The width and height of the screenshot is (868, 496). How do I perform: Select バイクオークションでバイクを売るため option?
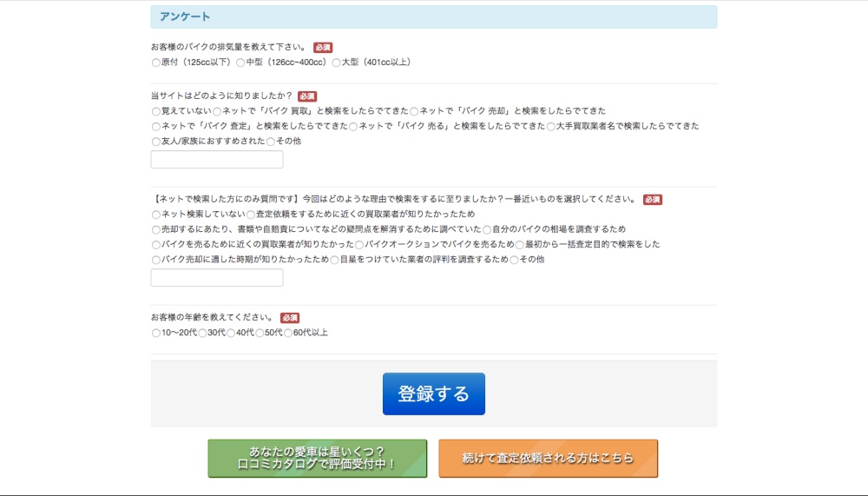coord(359,245)
